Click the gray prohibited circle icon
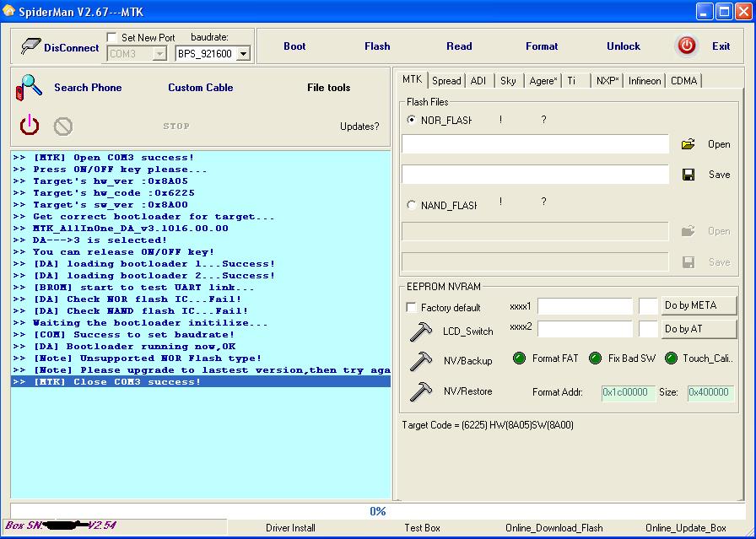 click(62, 127)
